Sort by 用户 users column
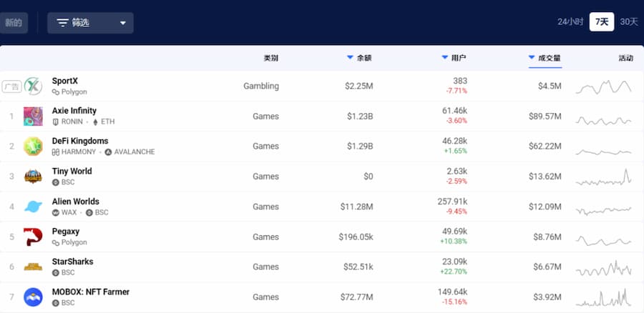Image resolution: width=644 pixels, height=313 pixels. pos(454,59)
